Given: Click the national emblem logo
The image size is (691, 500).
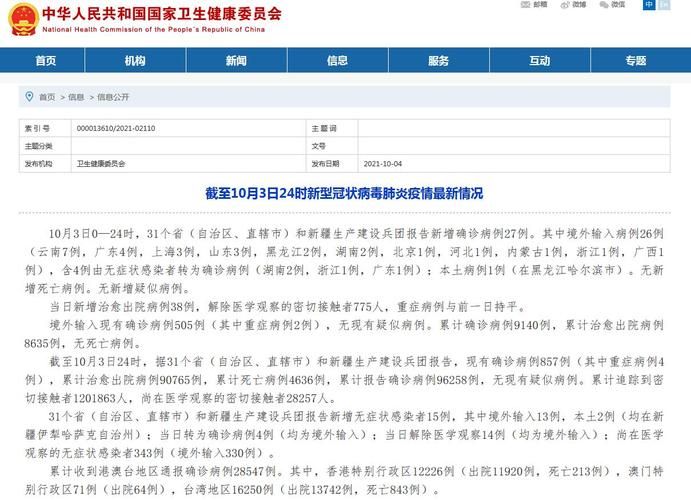Looking at the screenshot, I should (24, 20).
